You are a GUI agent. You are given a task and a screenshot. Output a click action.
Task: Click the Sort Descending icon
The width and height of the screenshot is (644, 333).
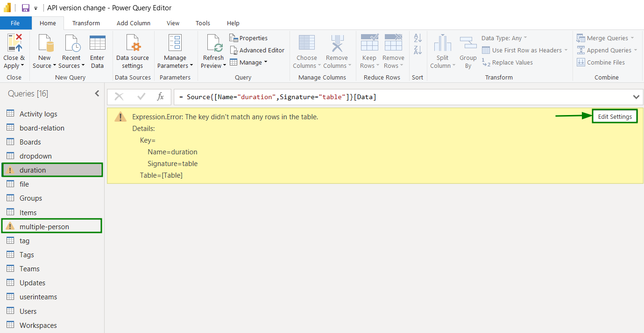(x=418, y=50)
